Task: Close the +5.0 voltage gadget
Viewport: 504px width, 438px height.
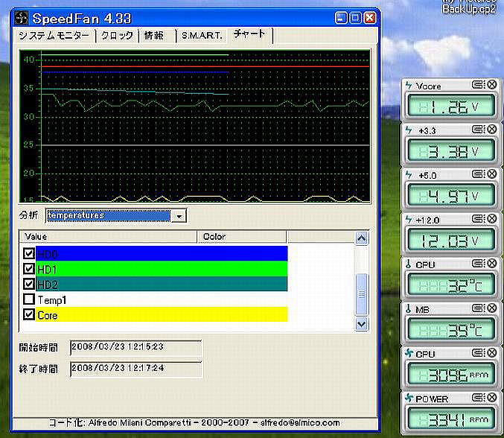Action: [x=492, y=174]
